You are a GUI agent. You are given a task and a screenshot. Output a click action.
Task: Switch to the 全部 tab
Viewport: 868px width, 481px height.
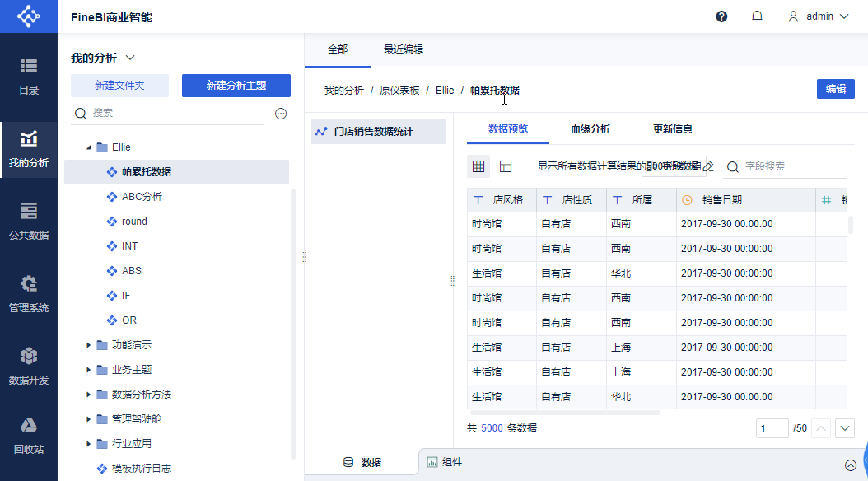[338, 49]
